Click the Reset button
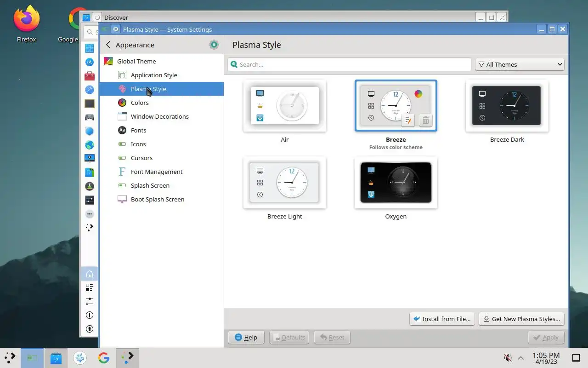This screenshot has width=588, height=368. 332,337
